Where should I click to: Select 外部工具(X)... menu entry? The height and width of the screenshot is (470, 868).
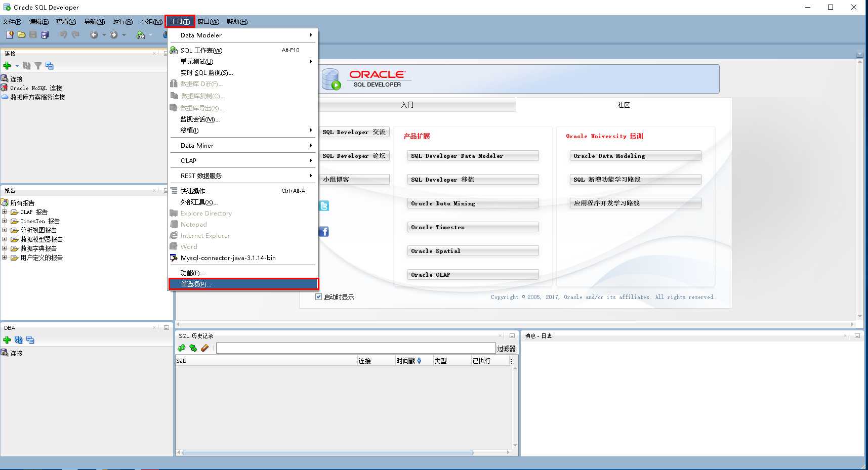(243, 202)
